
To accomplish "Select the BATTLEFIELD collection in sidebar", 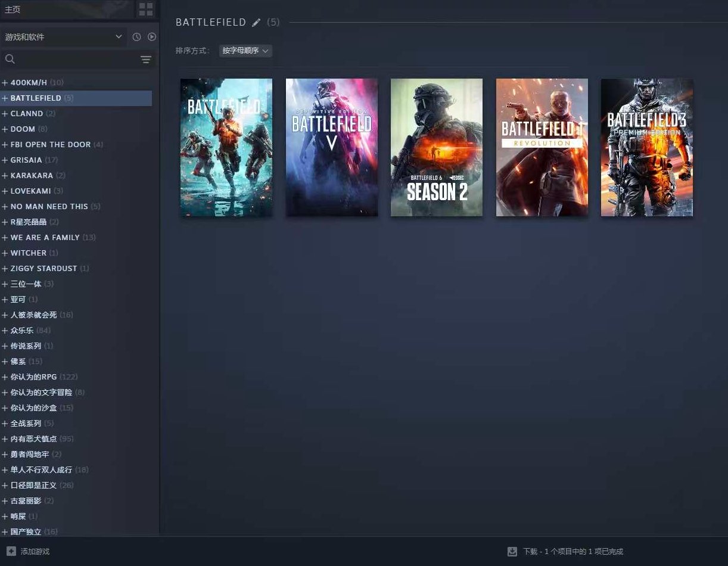I will click(x=76, y=98).
